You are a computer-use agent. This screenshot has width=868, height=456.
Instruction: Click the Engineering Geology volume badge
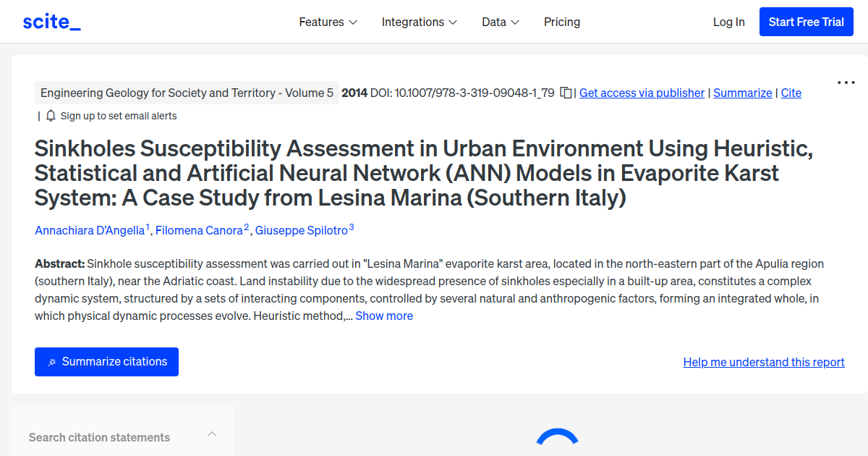pyautogui.click(x=187, y=93)
